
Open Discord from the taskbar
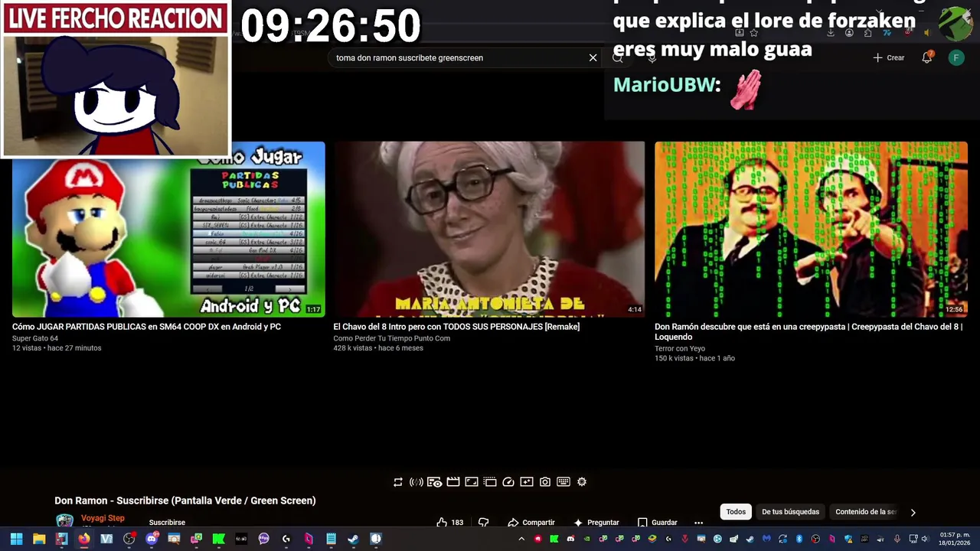[152, 539]
